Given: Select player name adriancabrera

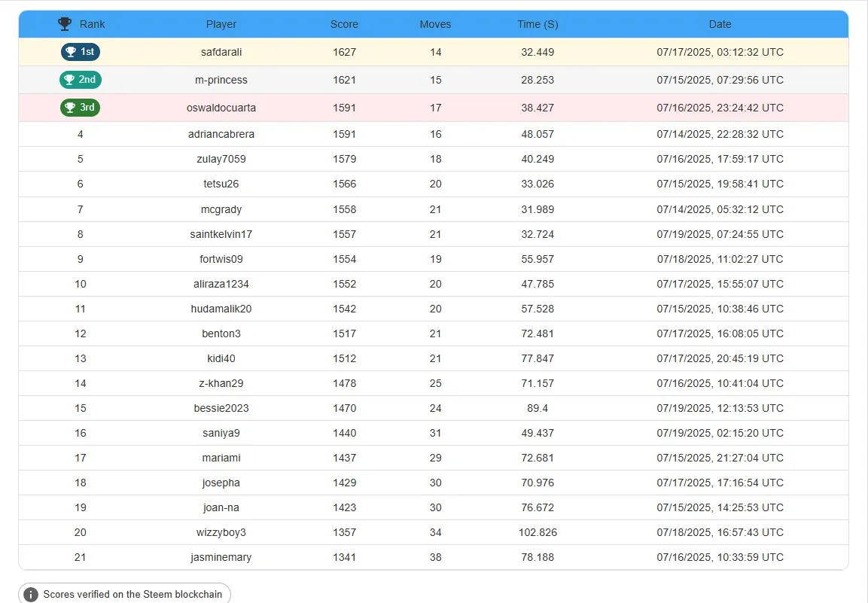Looking at the screenshot, I should pyautogui.click(x=221, y=134).
